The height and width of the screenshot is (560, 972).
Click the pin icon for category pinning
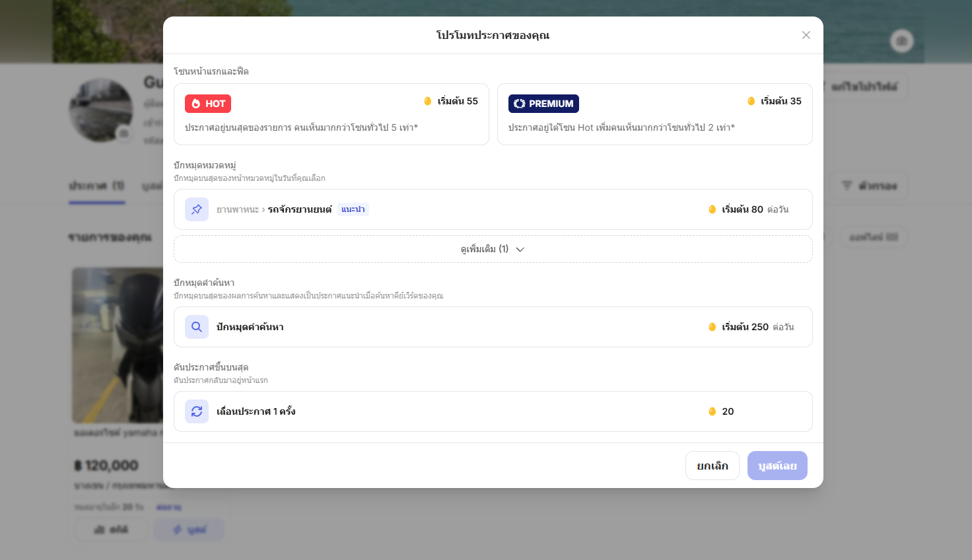click(x=197, y=209)
